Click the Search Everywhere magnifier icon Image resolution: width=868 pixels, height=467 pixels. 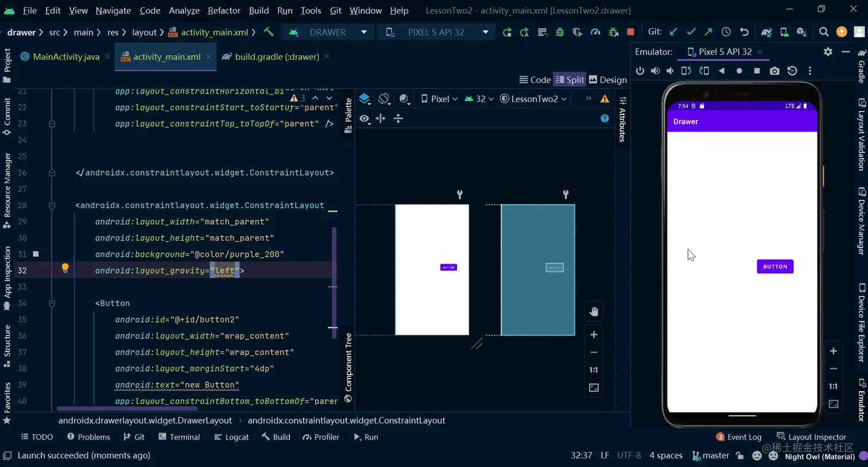pyautogui.click(x=824, y=32)
